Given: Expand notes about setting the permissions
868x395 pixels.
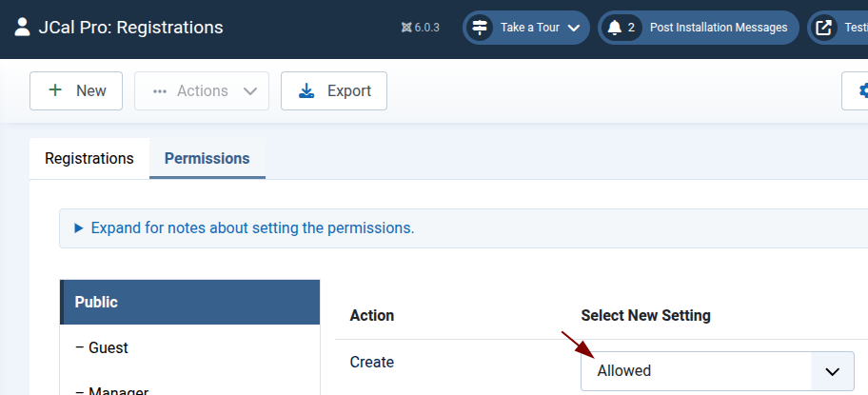Looking at the screenshot, I should coord(252,227).
